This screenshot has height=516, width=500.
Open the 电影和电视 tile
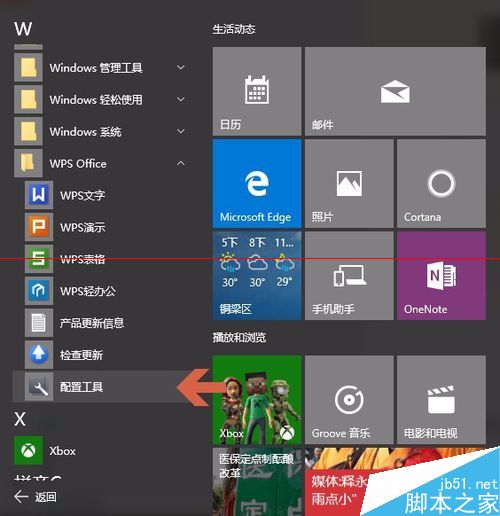click(x=441, y=400)
